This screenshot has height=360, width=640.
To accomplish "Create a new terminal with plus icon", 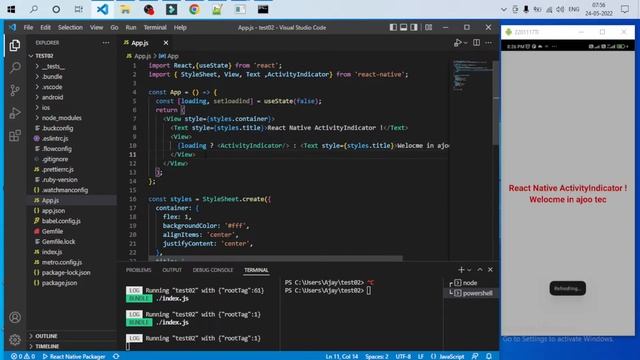I will 461,270.
